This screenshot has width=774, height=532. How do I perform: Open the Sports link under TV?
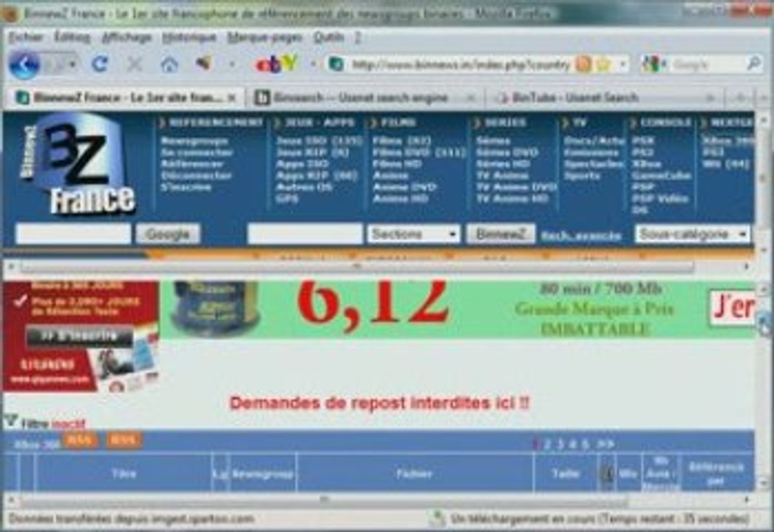point(583,176)
